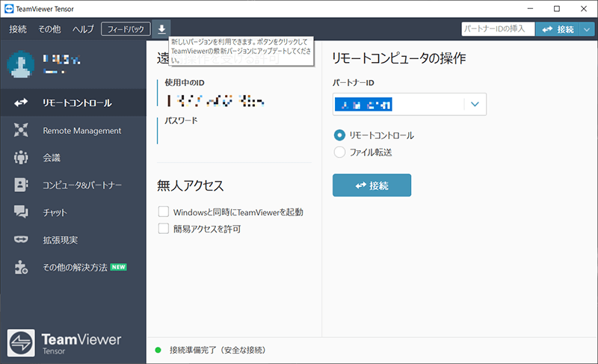
Task: Expand the toolbar 接続 dropdown arrow
Action: pos(587,29)
